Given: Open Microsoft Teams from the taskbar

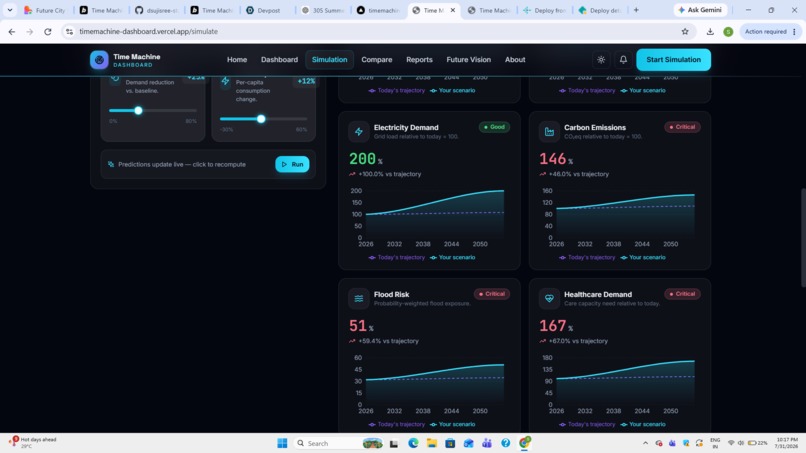Looking at the screenshot, I should 487,443.
